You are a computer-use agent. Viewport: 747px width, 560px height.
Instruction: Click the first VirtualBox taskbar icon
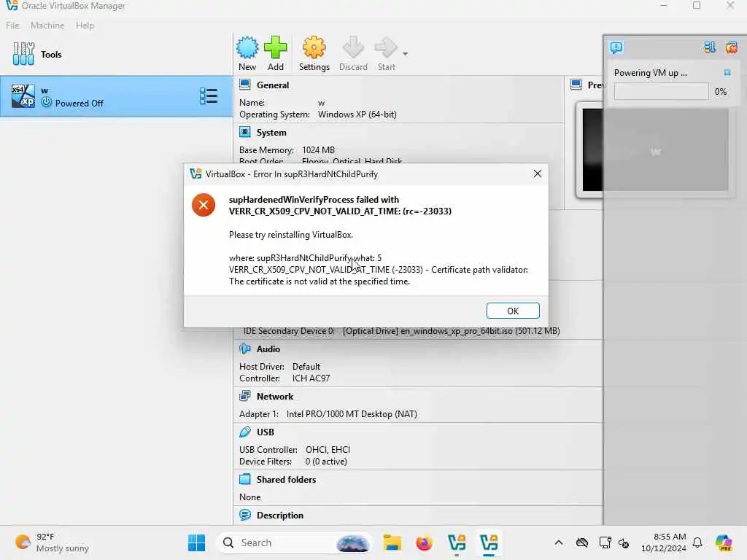(457, 542)
